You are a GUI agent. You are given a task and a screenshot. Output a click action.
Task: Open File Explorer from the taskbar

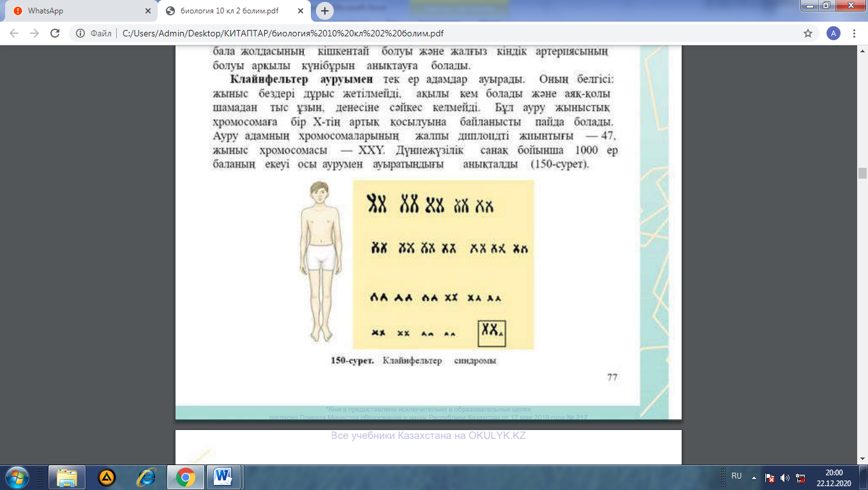click(67, 477)
